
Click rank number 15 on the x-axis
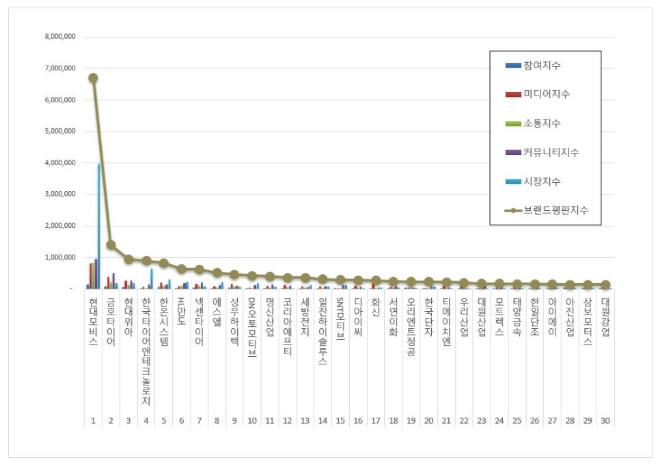340,422
